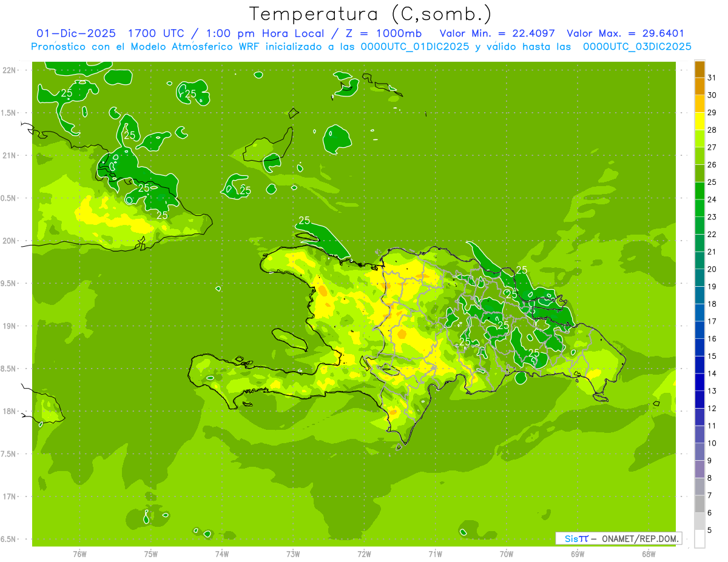The height and width of the screenshot is (562, 728).
Task: Click the "21N" latitude axis label
Action: 10,155
